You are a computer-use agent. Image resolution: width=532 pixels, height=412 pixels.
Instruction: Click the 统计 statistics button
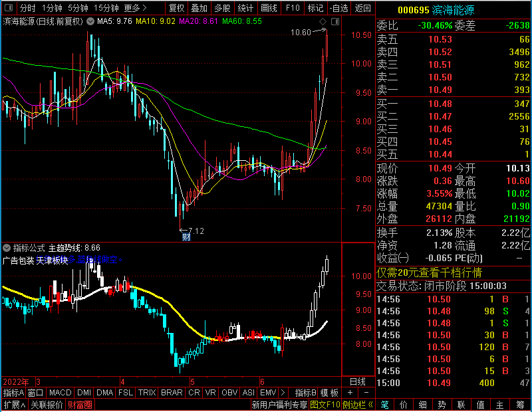click(x=245, y=8)
